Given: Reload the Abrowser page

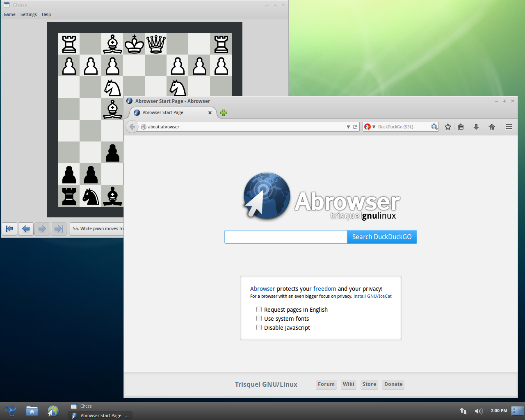Looking at the screenshot, I should pos(355,127).
